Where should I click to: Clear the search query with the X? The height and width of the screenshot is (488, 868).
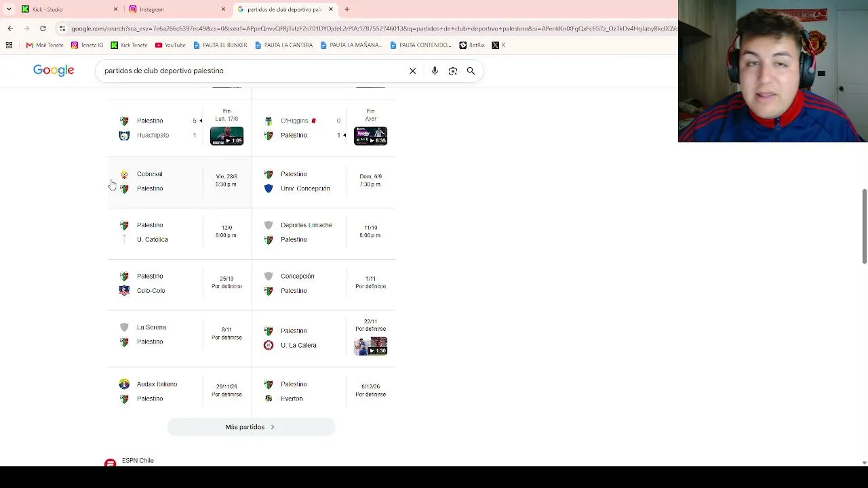coord(412,70)
